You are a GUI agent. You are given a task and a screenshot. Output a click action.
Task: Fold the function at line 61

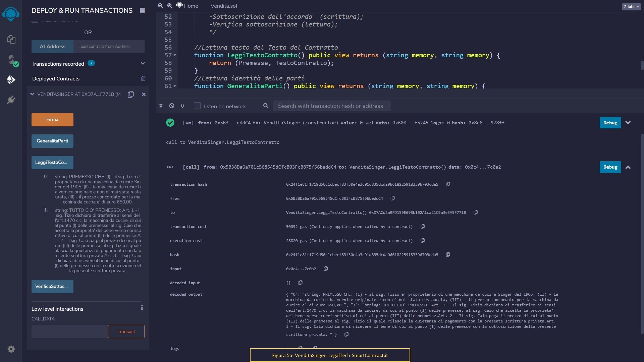click(175, 86)
